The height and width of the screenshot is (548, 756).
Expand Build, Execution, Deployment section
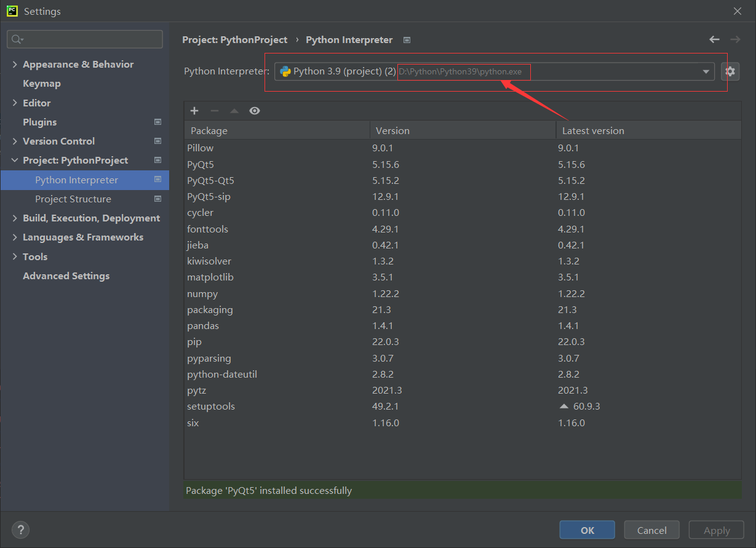[x=15, y=218]
